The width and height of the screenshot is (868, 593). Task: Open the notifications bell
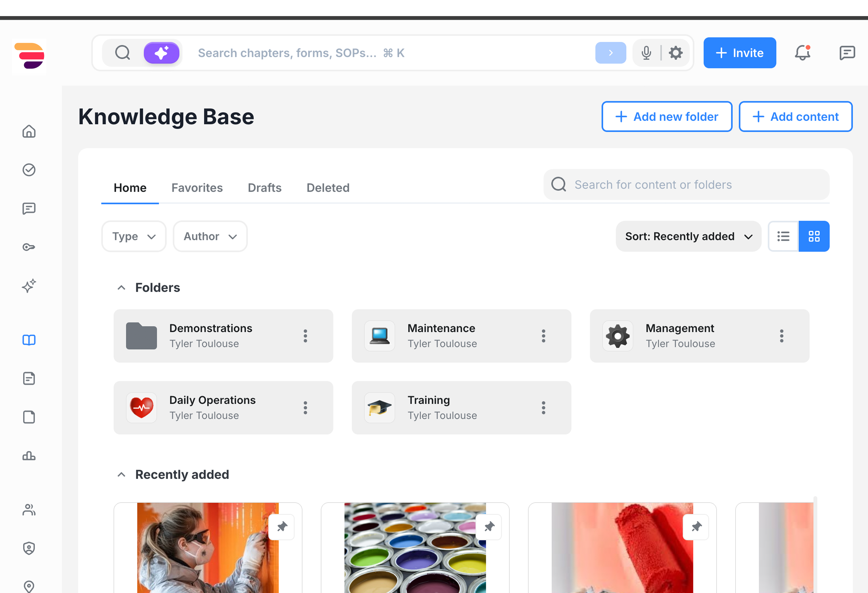(x=802, y=53)
